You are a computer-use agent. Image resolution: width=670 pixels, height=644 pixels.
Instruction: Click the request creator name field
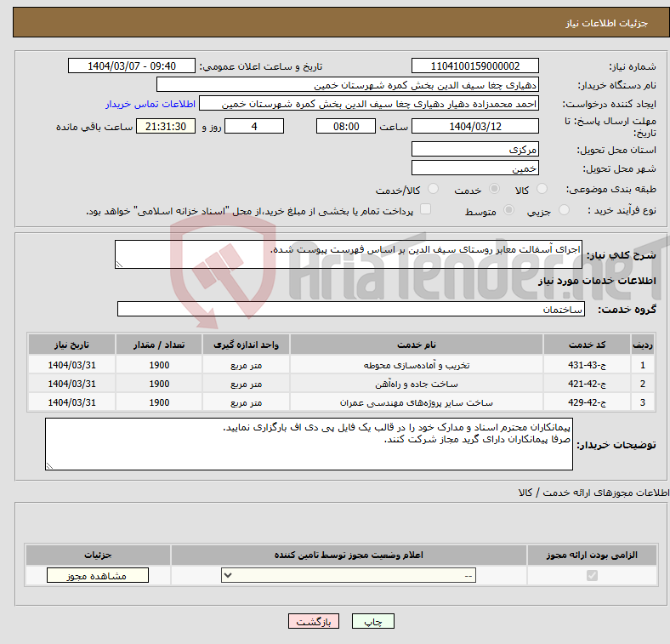point(369,104)
